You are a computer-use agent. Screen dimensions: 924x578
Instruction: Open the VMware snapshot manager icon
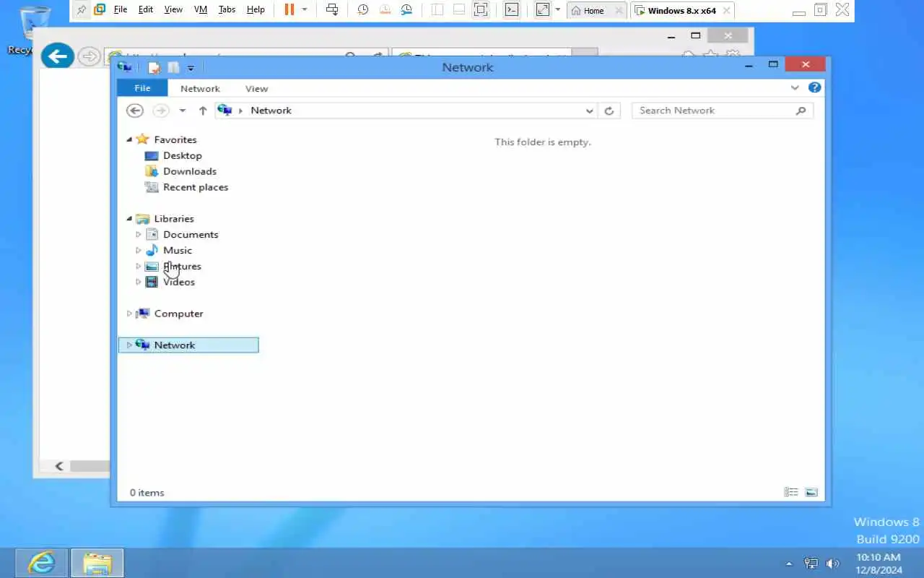tap(406, 10)
